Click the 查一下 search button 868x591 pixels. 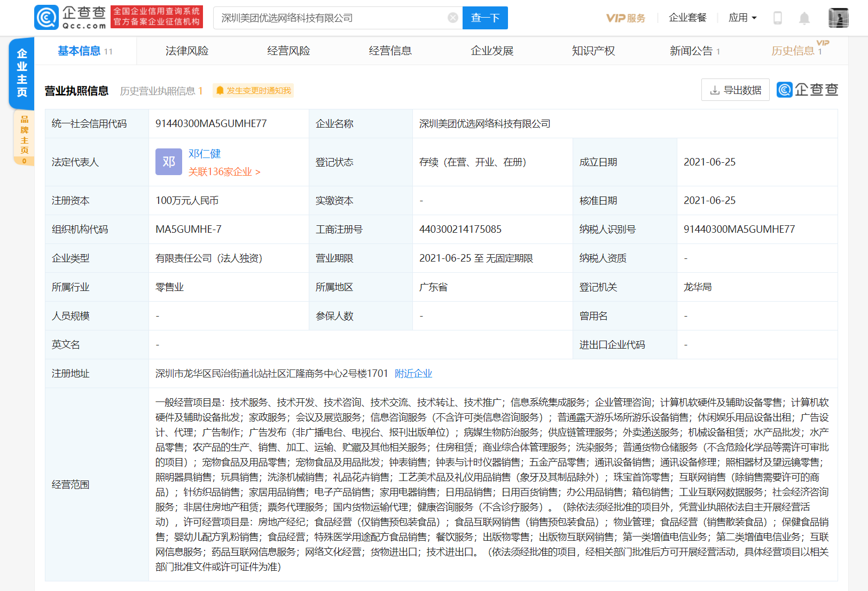[x=485, y=18]
